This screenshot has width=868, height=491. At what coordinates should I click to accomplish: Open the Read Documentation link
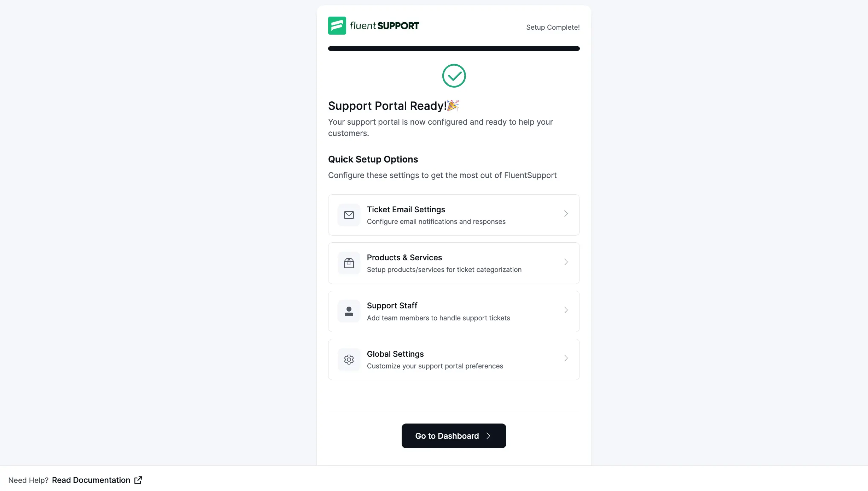pos(91,480)
